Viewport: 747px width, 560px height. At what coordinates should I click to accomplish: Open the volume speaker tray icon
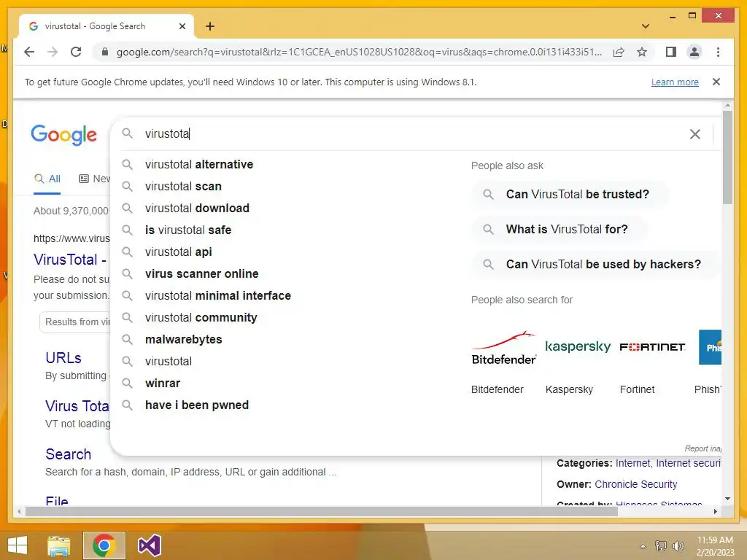[678, 545]
